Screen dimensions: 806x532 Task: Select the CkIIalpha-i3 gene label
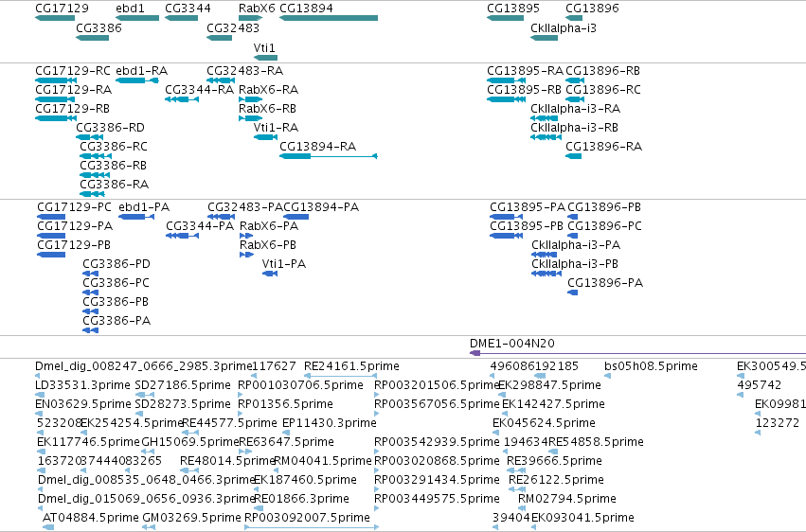(x=564, y=27)
